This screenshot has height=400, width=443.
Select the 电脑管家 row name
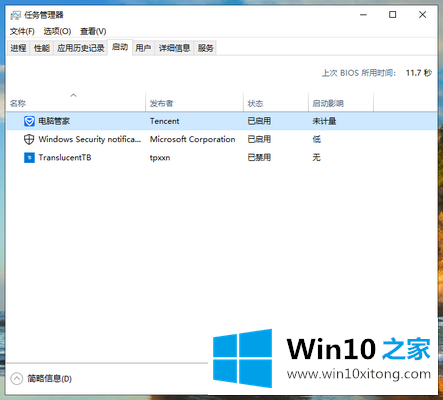tap(54, 121)
